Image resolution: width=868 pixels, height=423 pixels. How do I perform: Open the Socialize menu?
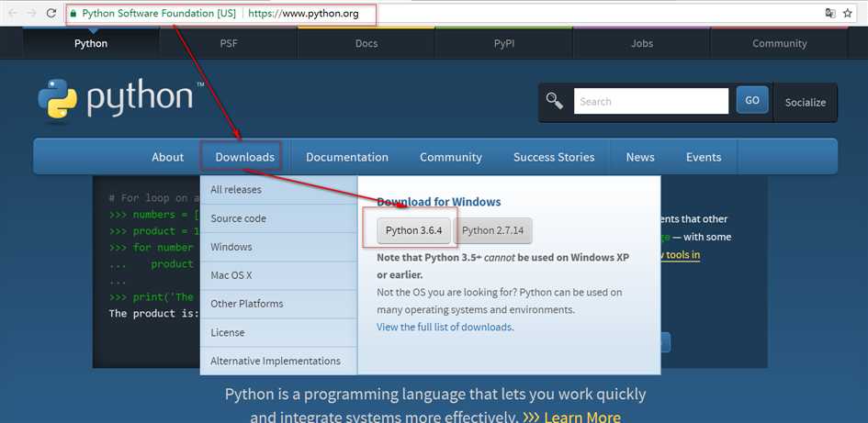pyautogui.click(x=806, y=102)
